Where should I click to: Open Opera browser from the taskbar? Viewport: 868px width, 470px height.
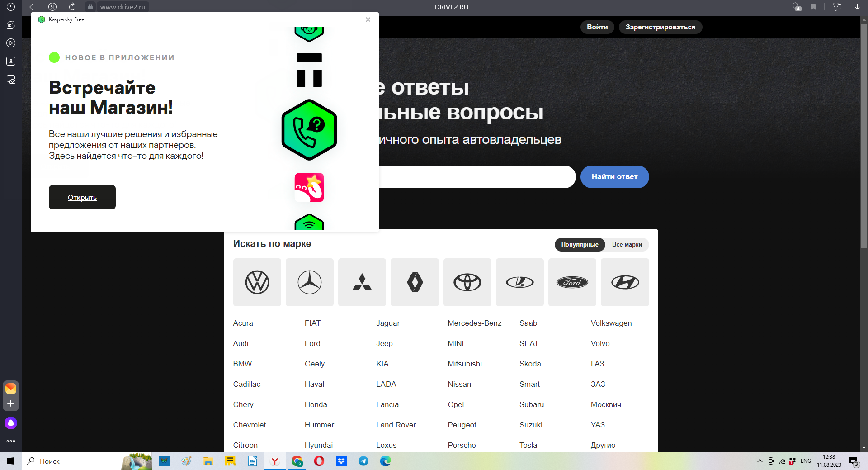[319, 461]
